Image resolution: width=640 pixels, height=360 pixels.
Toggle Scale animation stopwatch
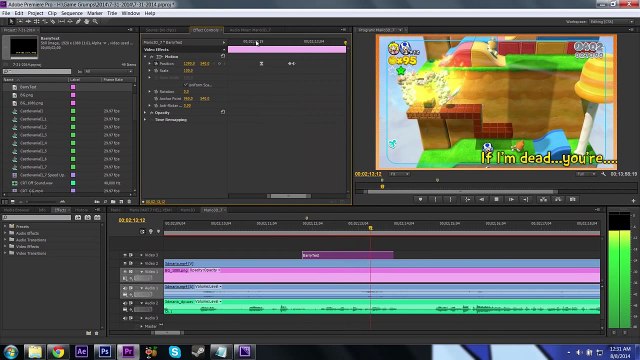pyautogui.click(x=156, y=71)
